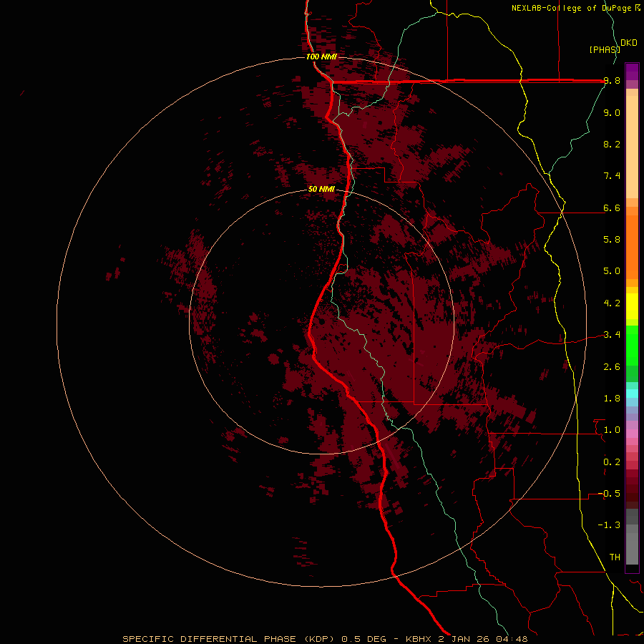This screenshot has width=644, height=644.
Task: Click the 3.4 value on the legend
Action: tap(612, 335)
